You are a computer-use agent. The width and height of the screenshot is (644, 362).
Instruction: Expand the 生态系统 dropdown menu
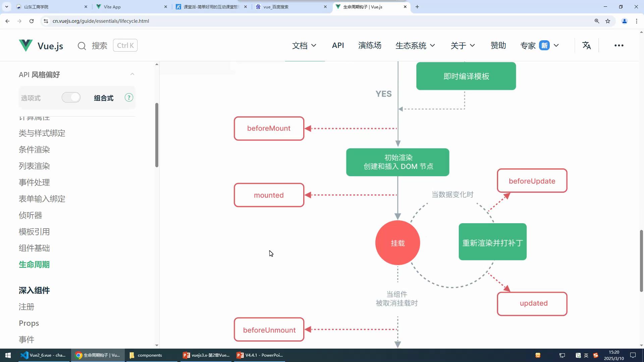[x=415, y=46]
